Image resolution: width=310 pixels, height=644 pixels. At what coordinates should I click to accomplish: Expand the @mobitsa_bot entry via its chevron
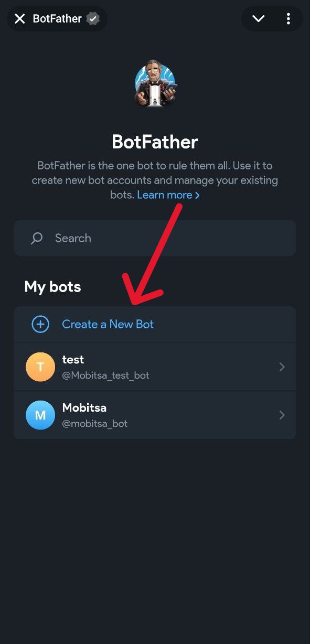282,415
